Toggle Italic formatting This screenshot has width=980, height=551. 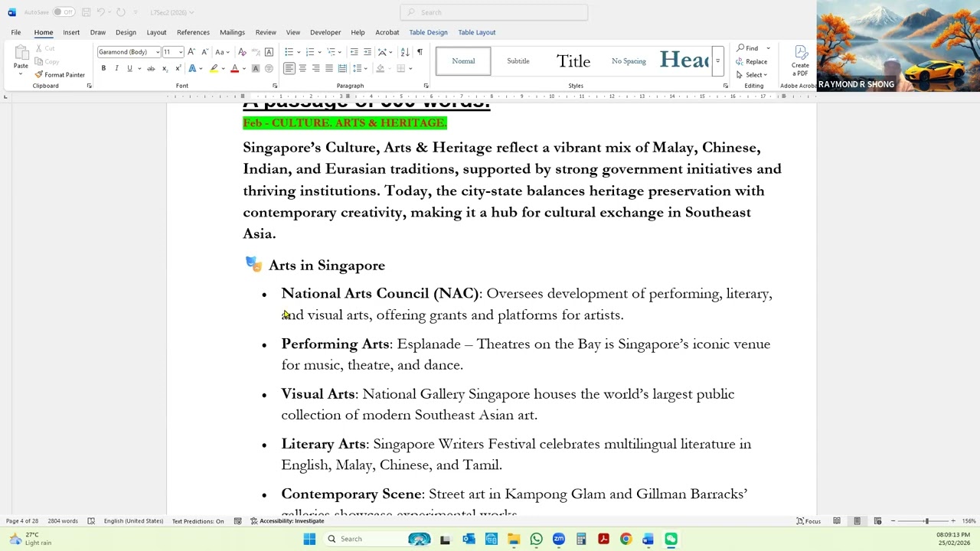click(116, 69)
